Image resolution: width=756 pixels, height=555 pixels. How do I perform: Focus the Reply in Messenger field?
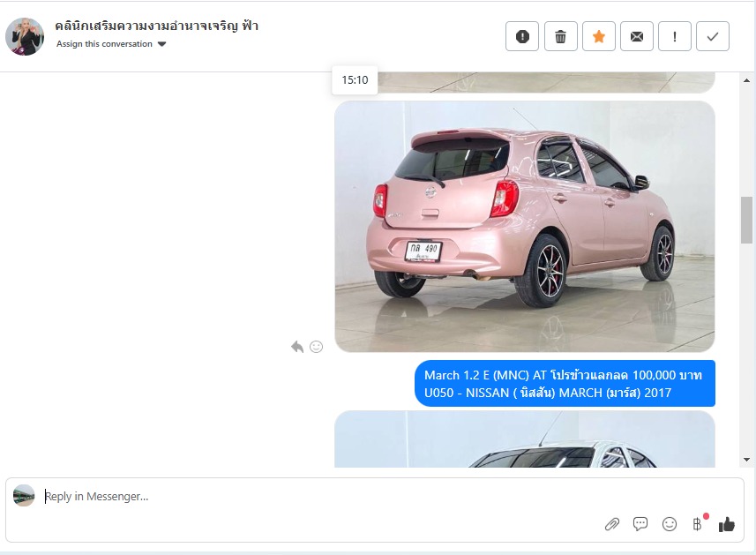318,496
